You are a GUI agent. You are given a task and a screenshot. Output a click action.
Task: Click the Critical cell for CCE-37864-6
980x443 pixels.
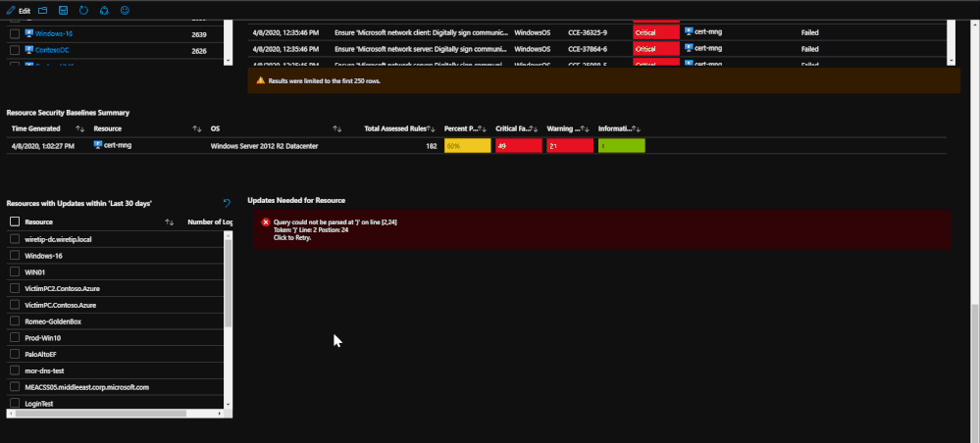(656, 49)
